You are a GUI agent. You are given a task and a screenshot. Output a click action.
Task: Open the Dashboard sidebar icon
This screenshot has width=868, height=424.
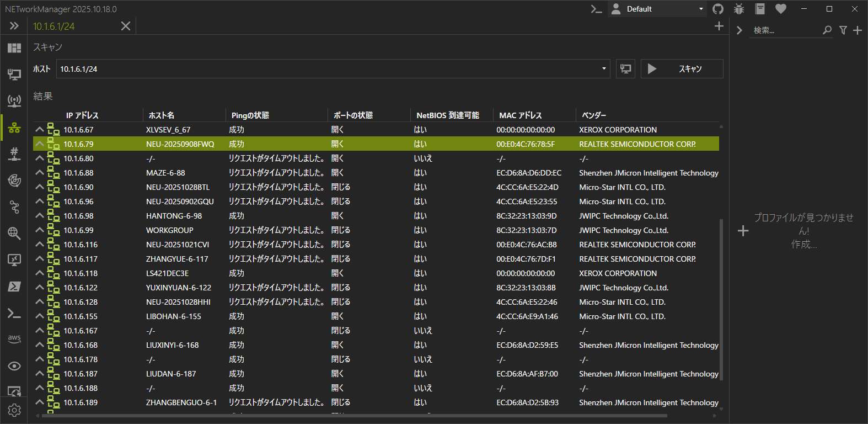[x=14, y=48]
